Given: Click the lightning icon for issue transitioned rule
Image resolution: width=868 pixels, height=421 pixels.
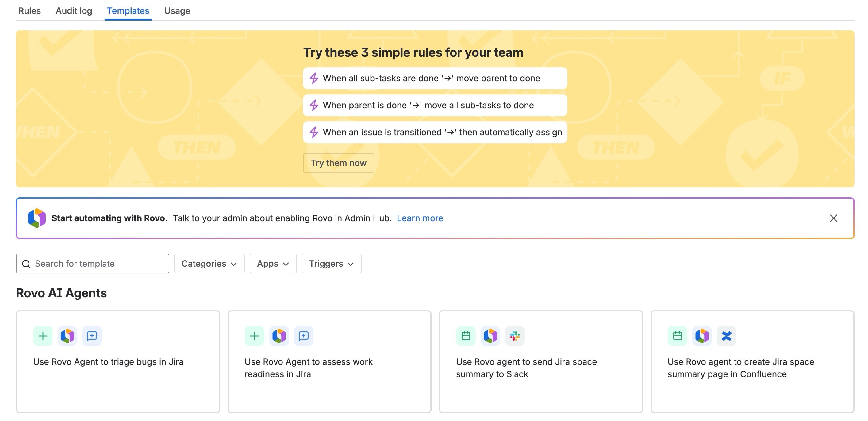Looking at the screenshot, I should 314,132.
